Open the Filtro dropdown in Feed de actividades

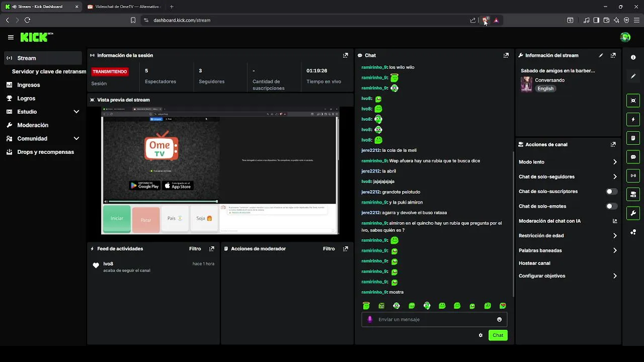[195, 249]
